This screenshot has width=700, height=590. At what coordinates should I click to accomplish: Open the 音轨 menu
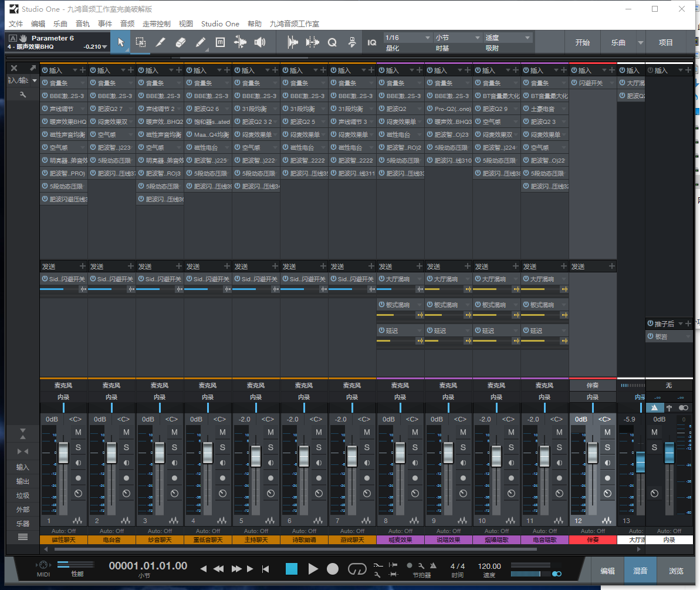83,24
